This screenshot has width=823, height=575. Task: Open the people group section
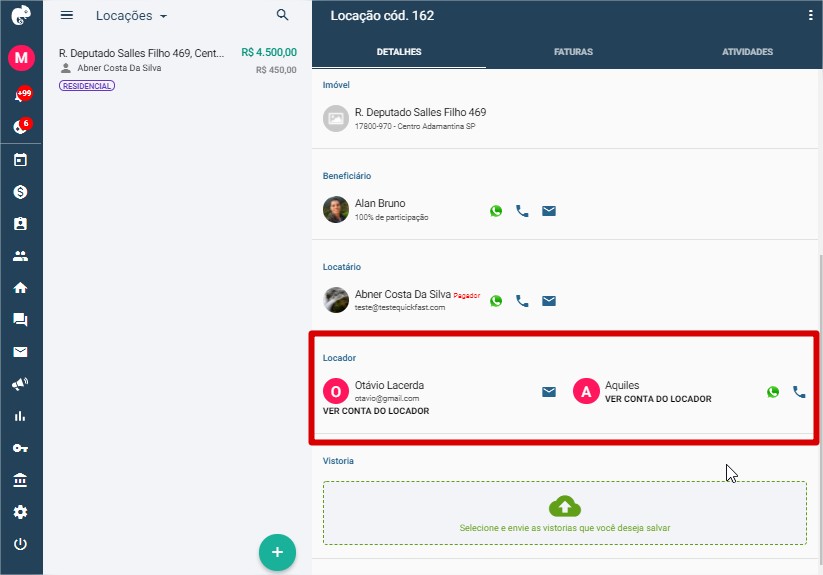tap(20, 256)
